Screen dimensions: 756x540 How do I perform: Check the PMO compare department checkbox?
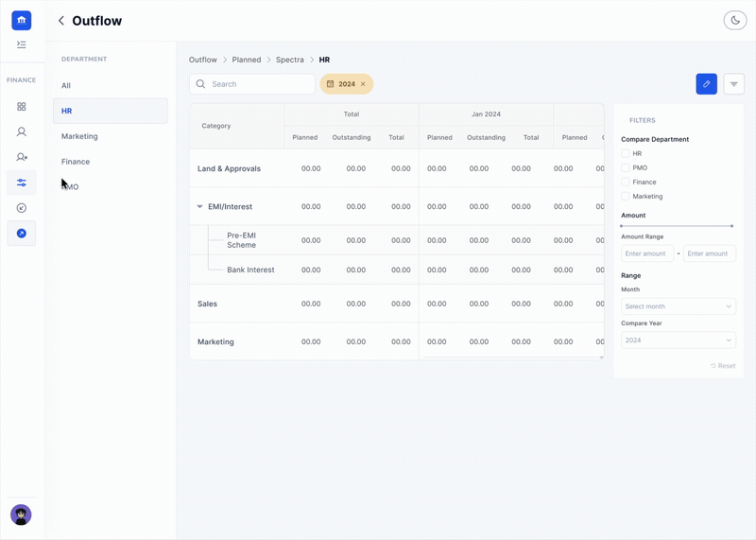pos(626,168)
